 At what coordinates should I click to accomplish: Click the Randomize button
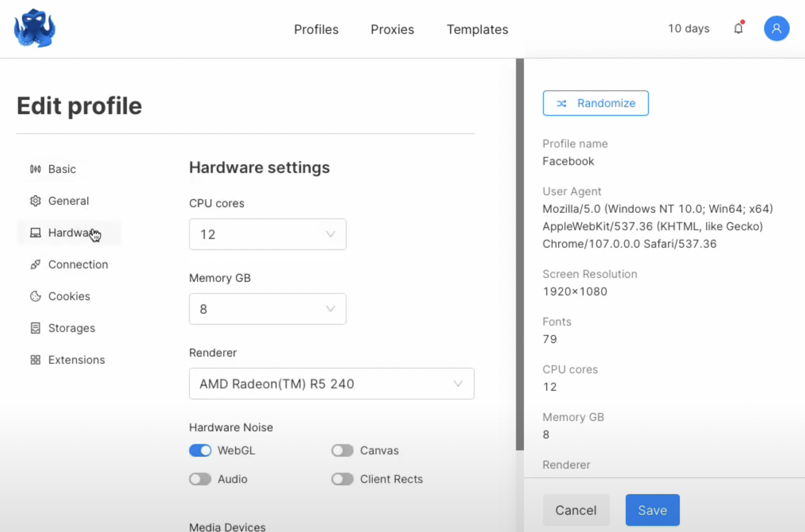point(595,103)
